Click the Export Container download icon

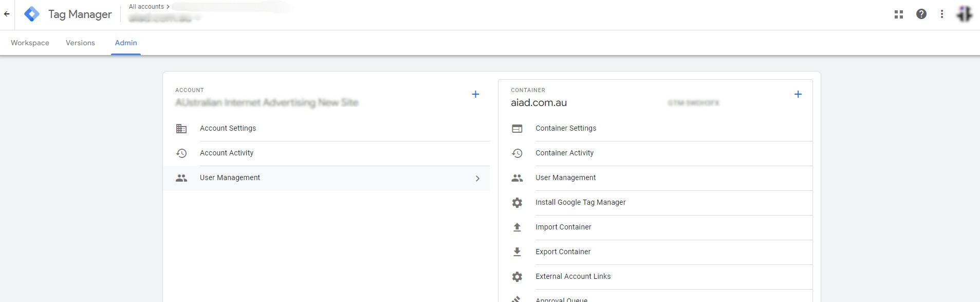tap(517, 252)
